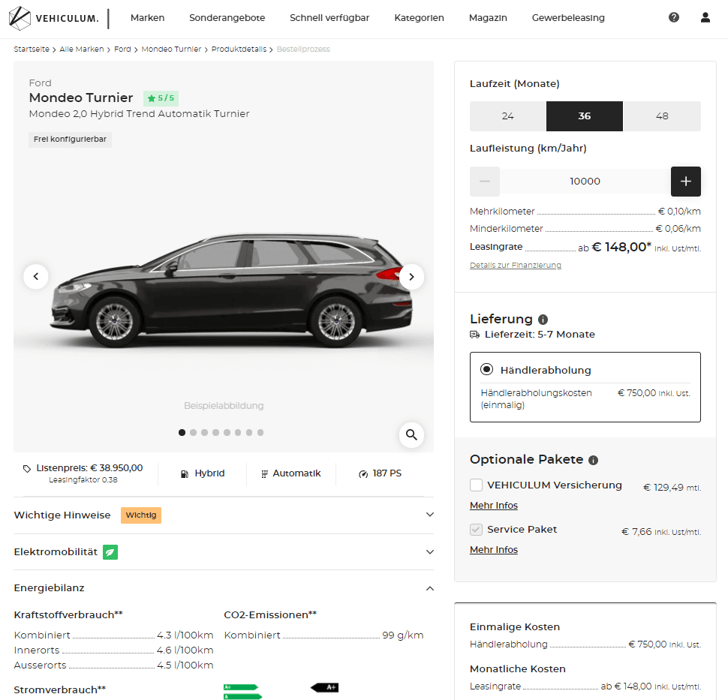This screenshot has width=728, height=700.
Task: Jump to second carousel image dot
Action: click(193, 433)
